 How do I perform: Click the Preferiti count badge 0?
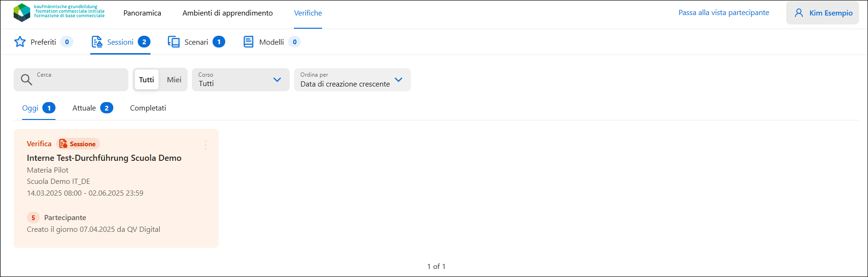[67, 42]
